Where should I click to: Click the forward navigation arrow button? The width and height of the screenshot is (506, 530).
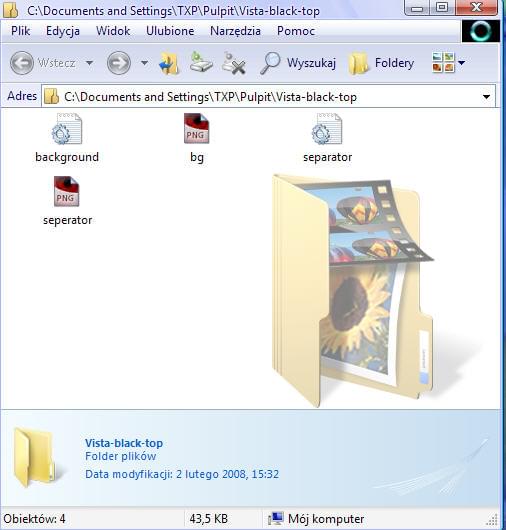[x=119, y=63]
